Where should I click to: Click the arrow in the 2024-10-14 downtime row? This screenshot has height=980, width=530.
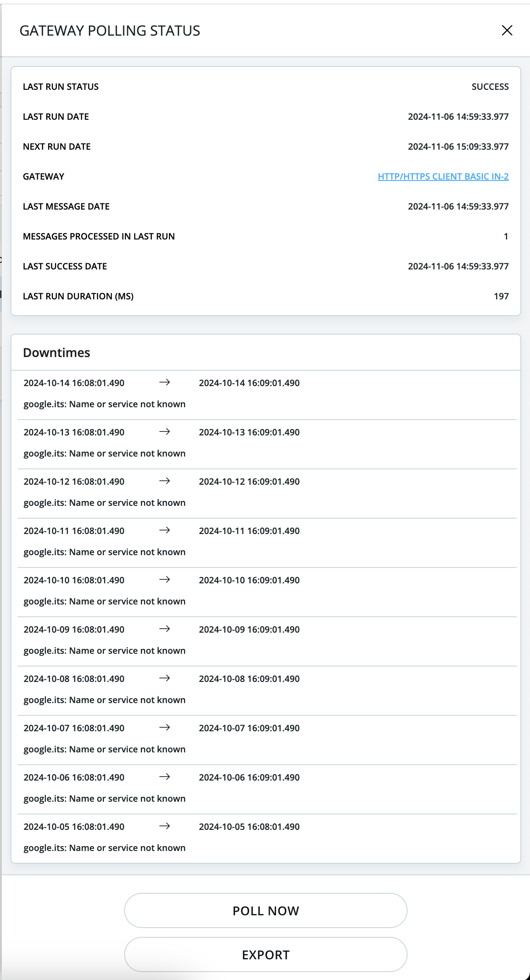tap(165, 383)
